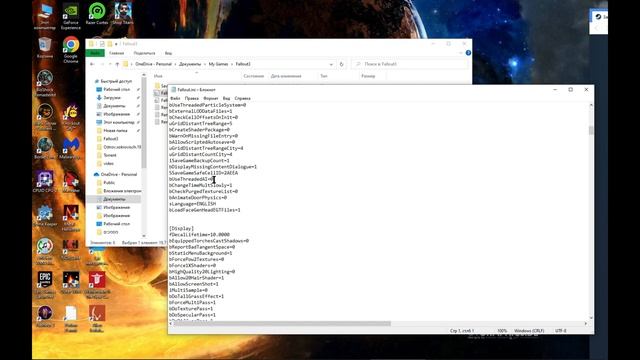
Task: Click the line bAllowScreenShot=1
Action: click(x=193, y=284)
